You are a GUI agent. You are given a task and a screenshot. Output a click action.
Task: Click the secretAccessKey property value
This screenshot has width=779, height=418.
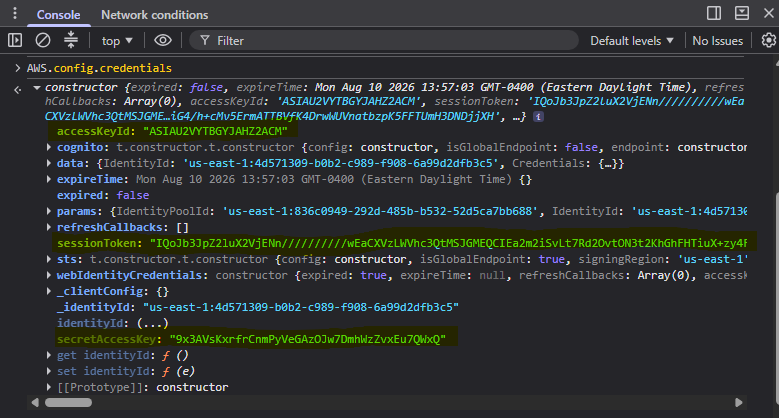tap(308, 339)
